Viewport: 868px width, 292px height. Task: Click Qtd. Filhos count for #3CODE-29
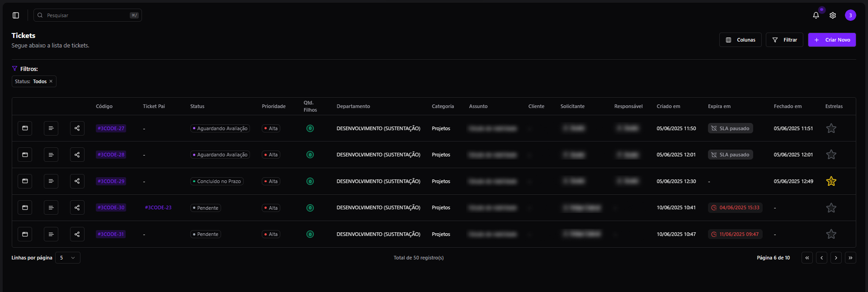[x=310, y=181]
